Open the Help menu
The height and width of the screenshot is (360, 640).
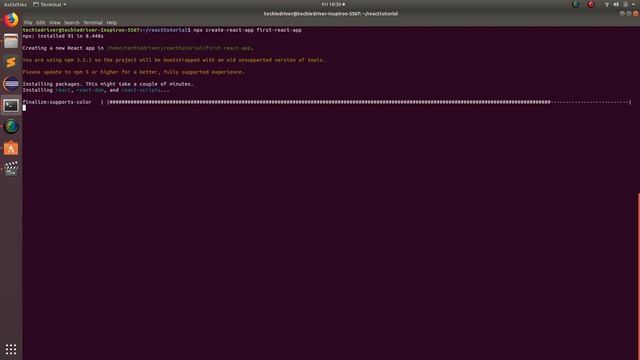(111, 23)
